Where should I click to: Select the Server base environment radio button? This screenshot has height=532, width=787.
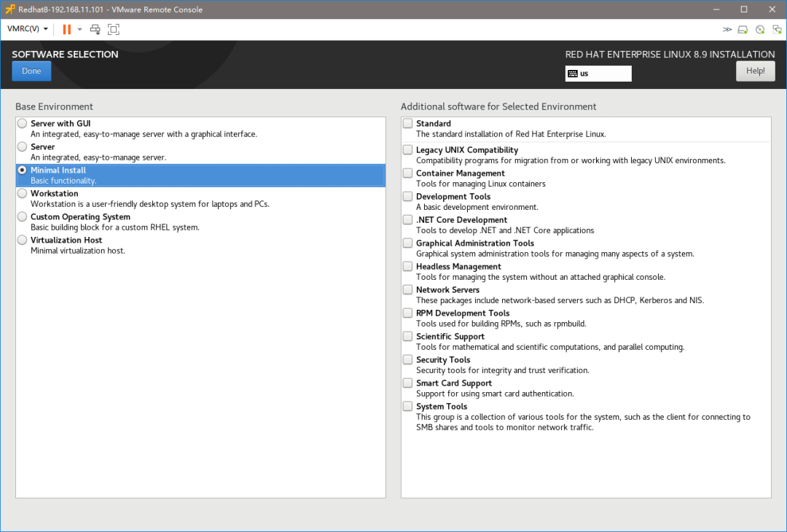[x=22, y=146]
